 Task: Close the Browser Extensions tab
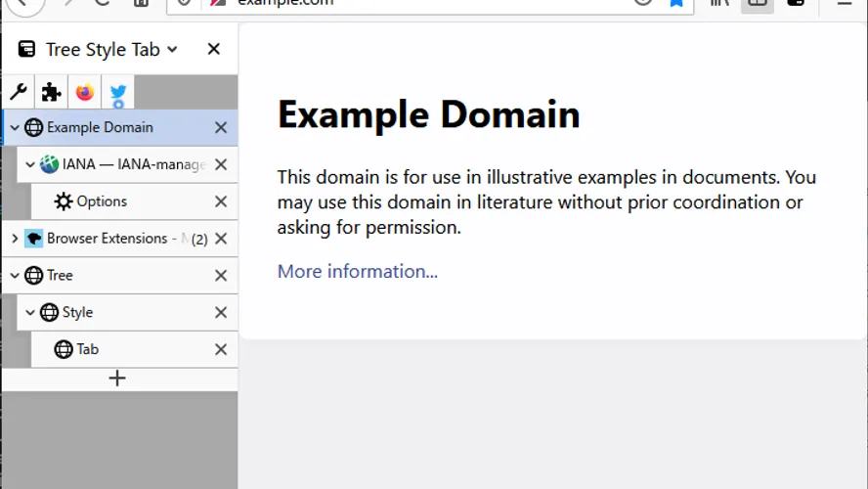click(x=221, y=239)
